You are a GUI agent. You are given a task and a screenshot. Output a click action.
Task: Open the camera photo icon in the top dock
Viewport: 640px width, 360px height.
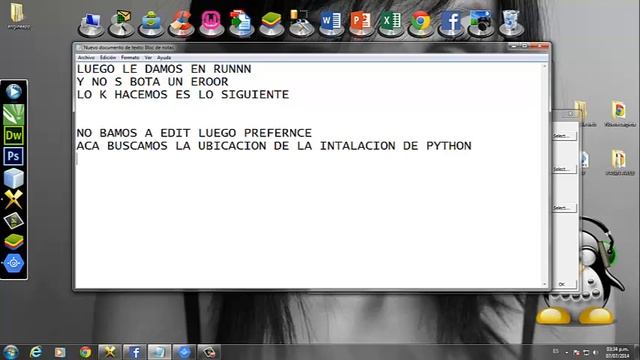(481, 23)
